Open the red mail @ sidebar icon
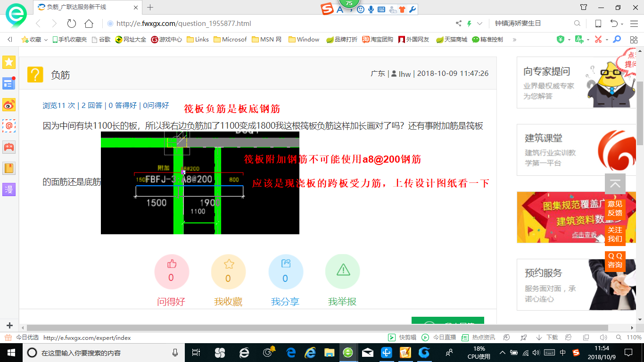The width and height of the screenshot is (644, 362). 9,126
